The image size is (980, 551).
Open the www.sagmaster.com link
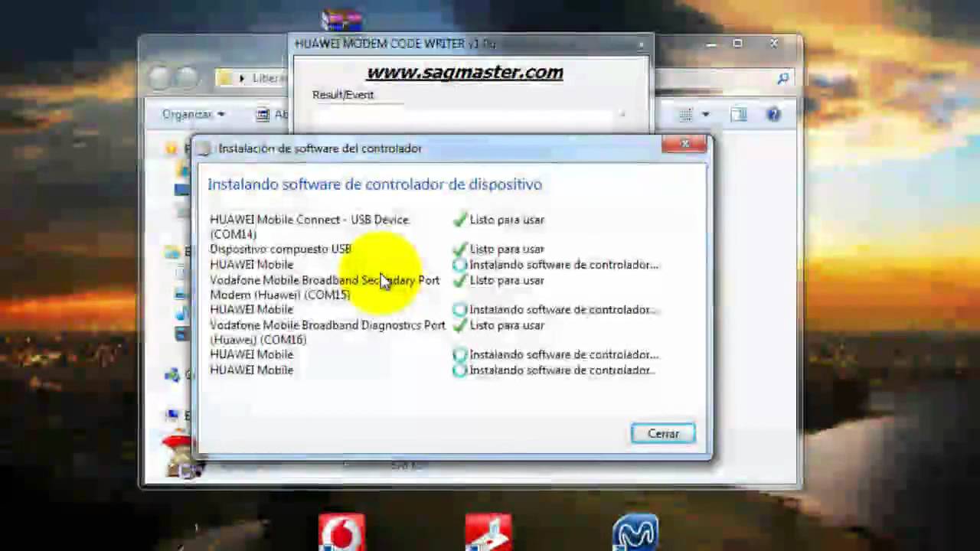pyautogui.click(x=465, y=73)
